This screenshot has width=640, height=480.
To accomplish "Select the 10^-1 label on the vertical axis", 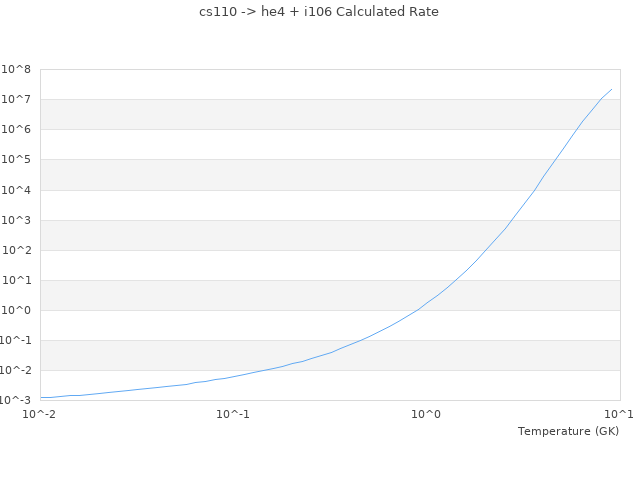I will [15, 340].
